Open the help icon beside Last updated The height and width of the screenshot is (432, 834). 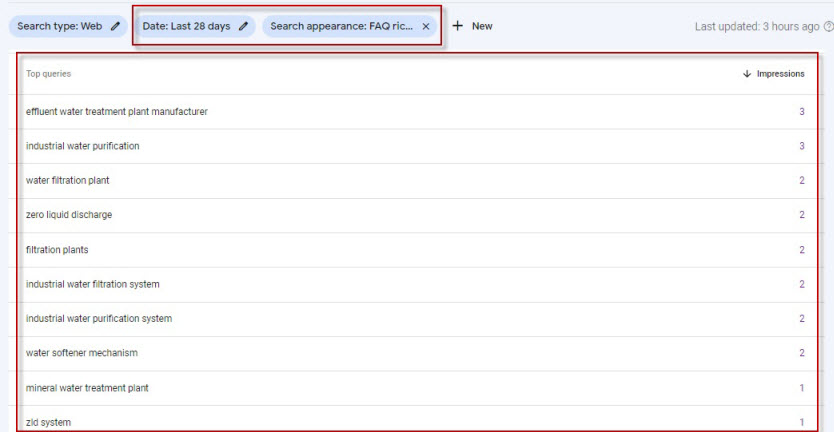pyautogui.click(x=828, y=27)
